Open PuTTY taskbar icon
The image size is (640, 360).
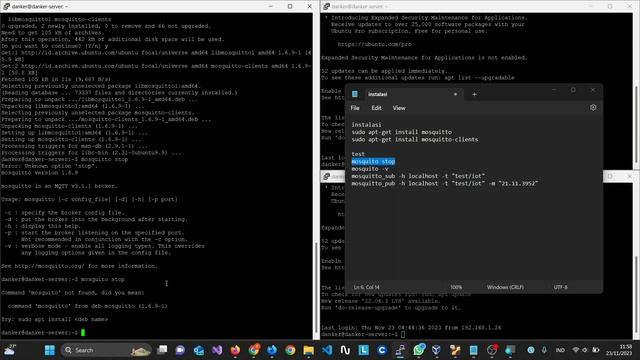[x=400, y=350]
